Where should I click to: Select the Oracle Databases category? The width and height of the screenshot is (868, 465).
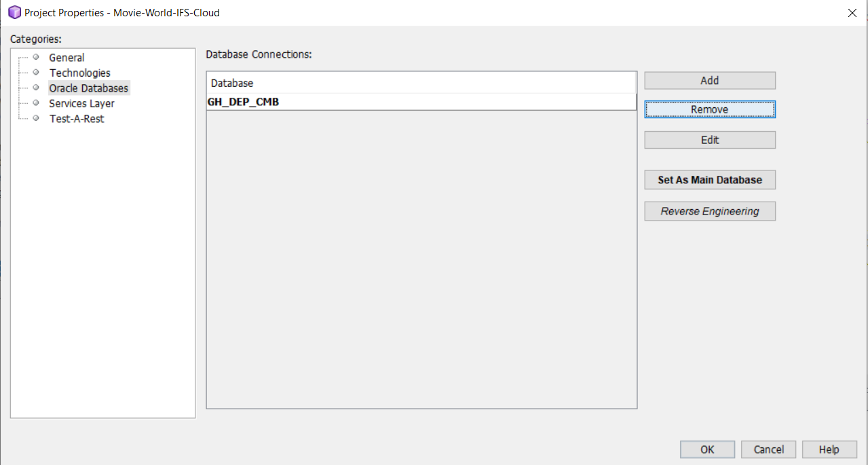coord(88,88)
